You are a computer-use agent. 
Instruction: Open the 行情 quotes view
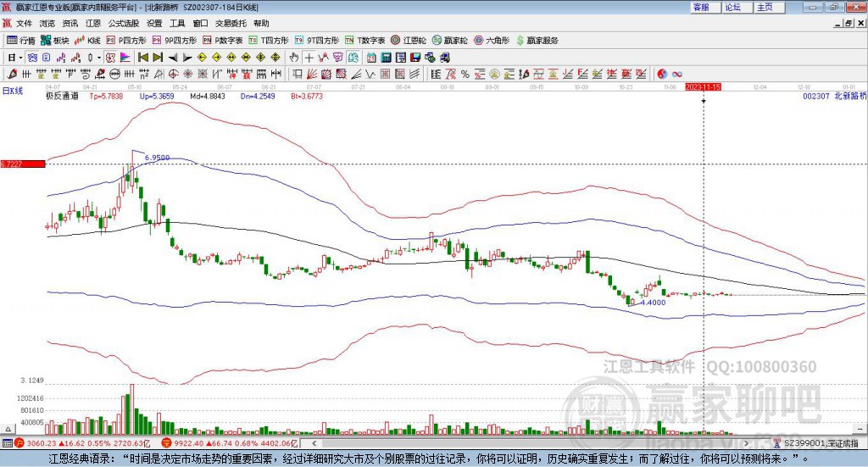coord(20,41)
